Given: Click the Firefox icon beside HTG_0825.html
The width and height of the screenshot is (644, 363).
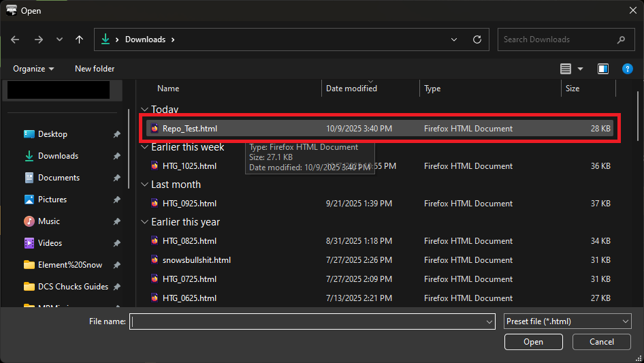Looking at the screenshot, I should pos(155,241).
